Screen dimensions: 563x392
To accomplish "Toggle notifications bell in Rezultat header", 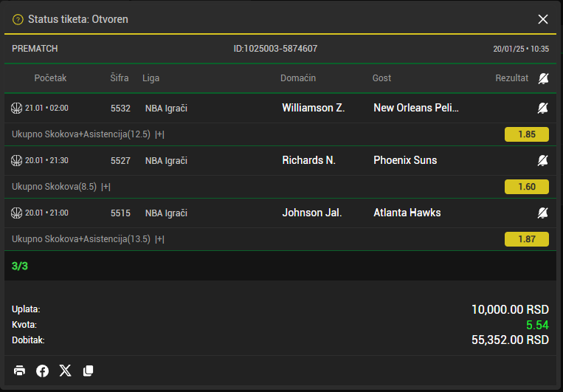I will click(x=543, y=78).
